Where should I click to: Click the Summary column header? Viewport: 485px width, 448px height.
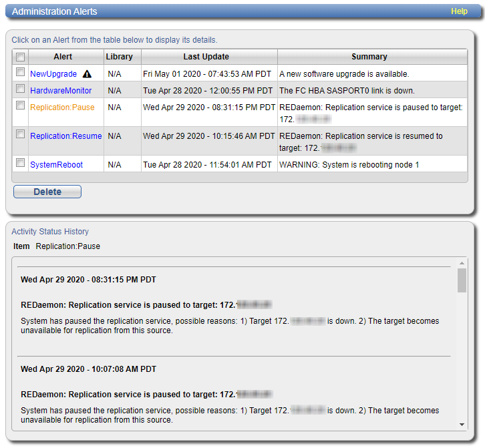click(x=369, y=57)
